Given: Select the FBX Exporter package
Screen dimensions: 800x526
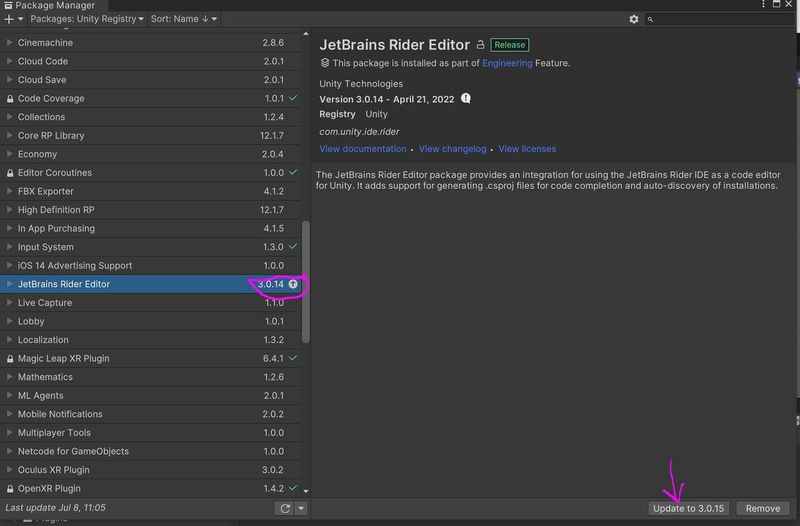Looking at the screenshot, I should click(151, 191).
